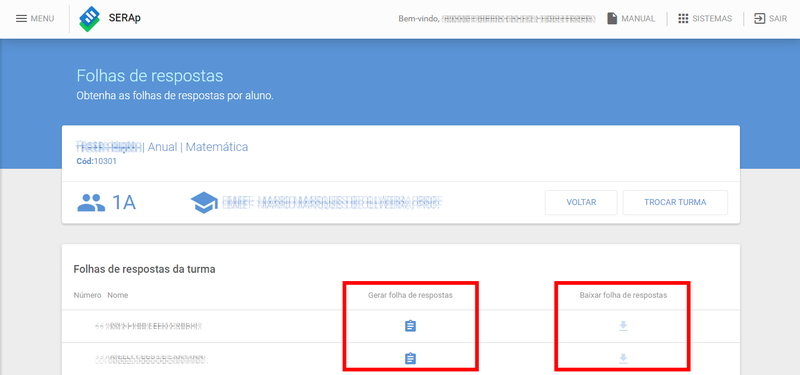The image size is (800, 375).
Task: Open the SISTEMAS grid icon
Action: point(683,18)
